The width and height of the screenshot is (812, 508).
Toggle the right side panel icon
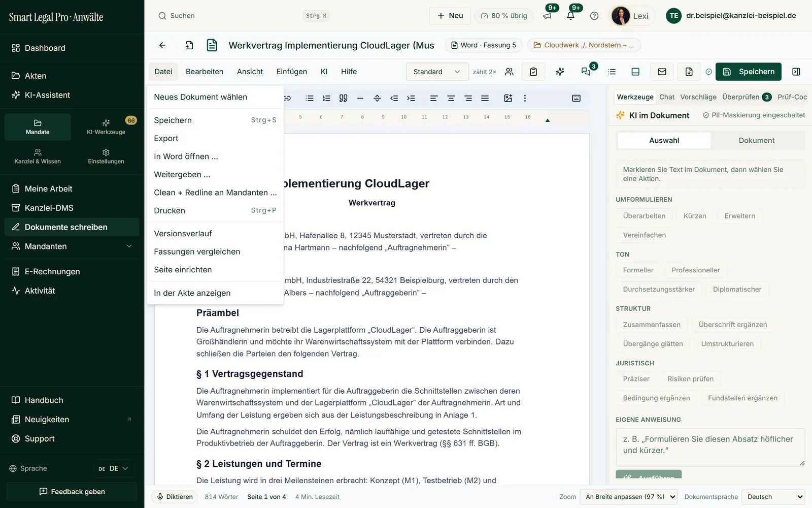796,72
